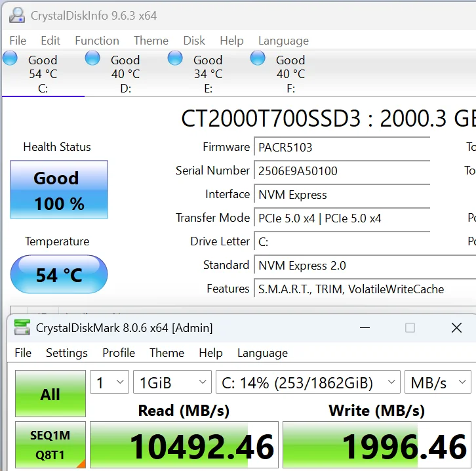Open the test size dropdown showing 1GiB
Screen dimensions: 476x471
pos(172,382)
